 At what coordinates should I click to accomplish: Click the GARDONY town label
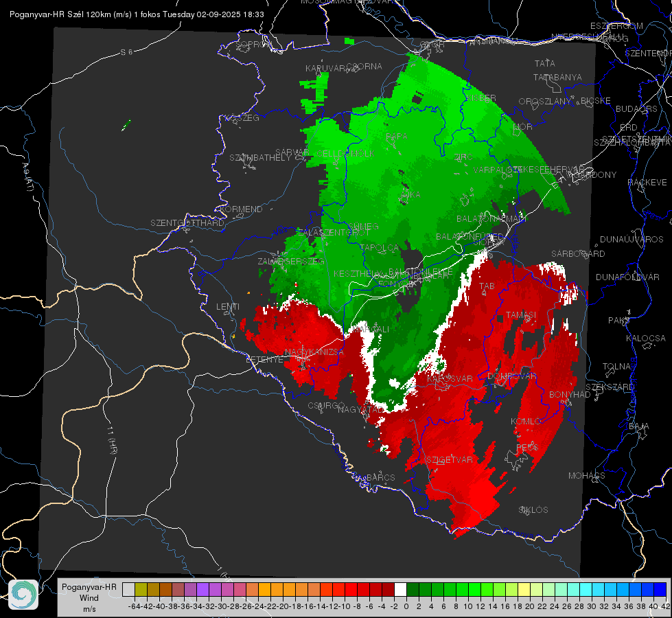point(597,175)
